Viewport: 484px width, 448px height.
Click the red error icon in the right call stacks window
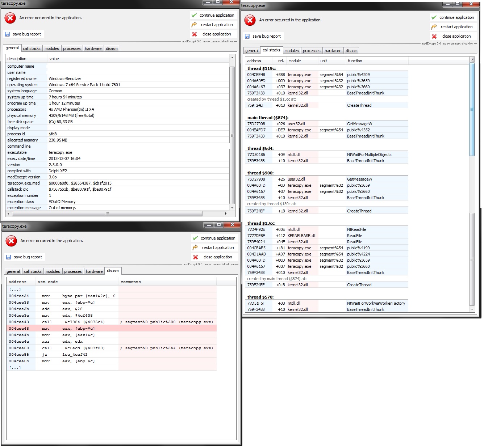tap(250, 20)
